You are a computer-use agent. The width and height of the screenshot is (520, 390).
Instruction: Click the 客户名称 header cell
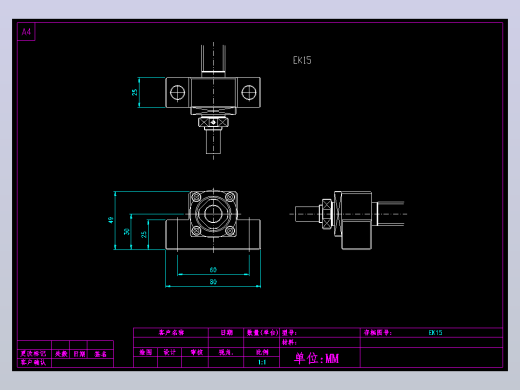tap(171, 333)
